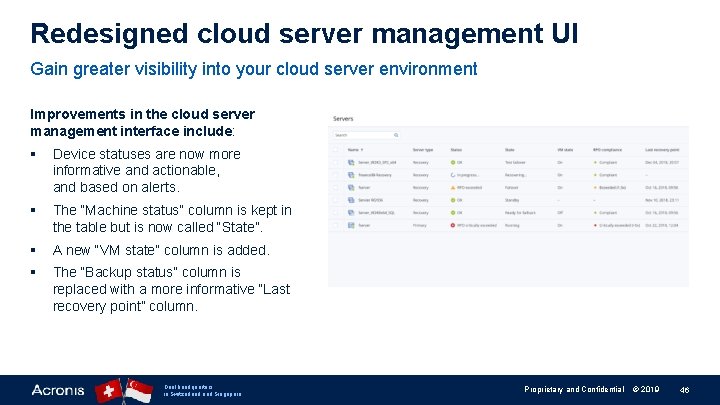Click the 'Proprietary and Confidential' footer text
Viewport: 720px width, 405px height.
[x=574, y=389]
